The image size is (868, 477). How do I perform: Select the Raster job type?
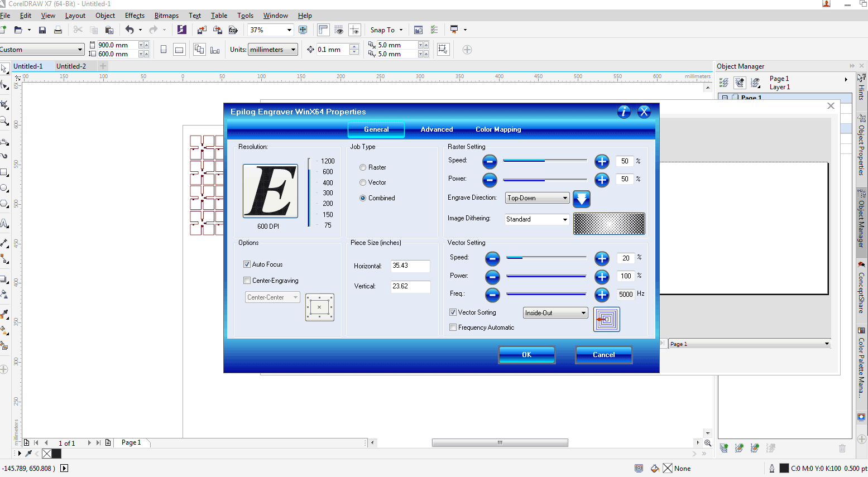click(x=363, y=167)
